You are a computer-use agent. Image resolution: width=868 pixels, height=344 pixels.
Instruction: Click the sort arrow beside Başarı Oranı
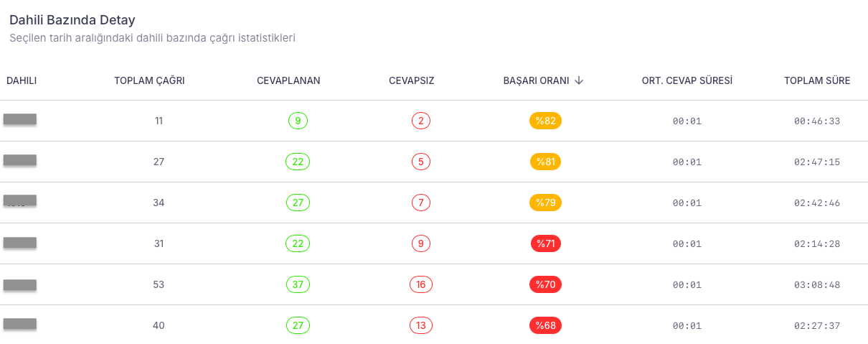click(579, 80)
